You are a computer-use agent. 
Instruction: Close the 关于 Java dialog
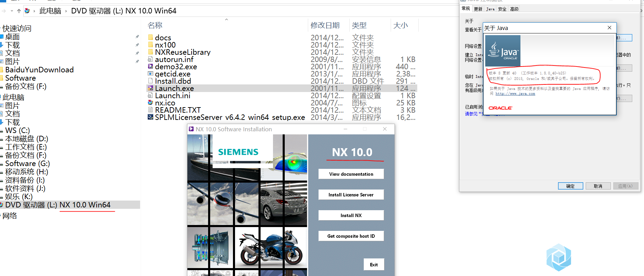[609, 28]
